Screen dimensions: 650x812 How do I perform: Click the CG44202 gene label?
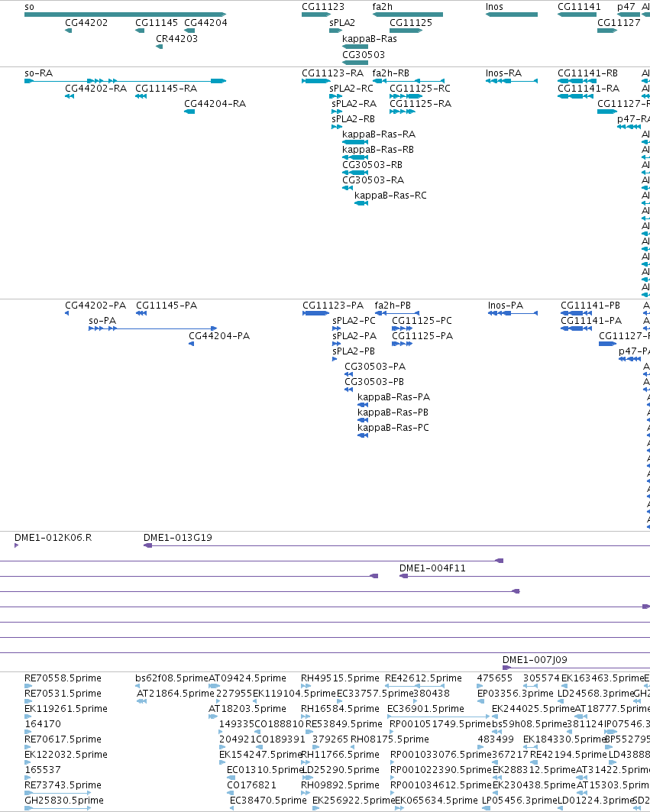pyautogui.click(x=86, y=23)
